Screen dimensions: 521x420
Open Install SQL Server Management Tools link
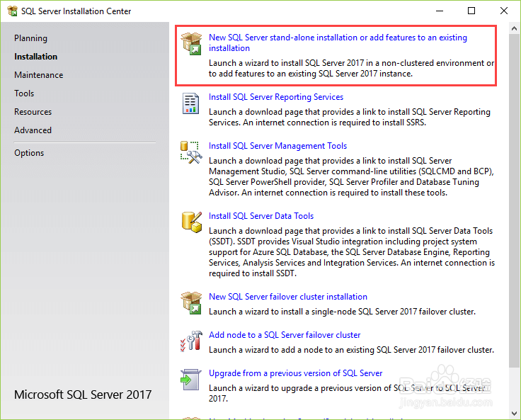pyautogui.click(x=277, y=146)
